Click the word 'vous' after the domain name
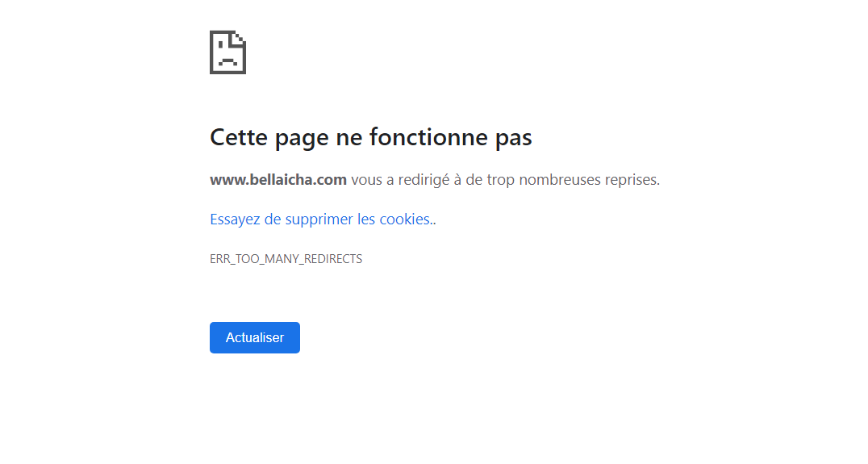Image resolution: width=868 pixels, height=464 pixels. click(366, 181)
